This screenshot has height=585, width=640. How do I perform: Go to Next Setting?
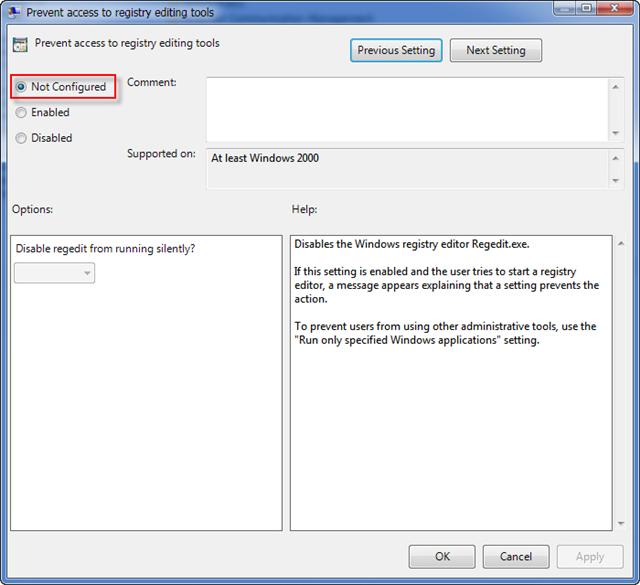click(x=496, y=50)
